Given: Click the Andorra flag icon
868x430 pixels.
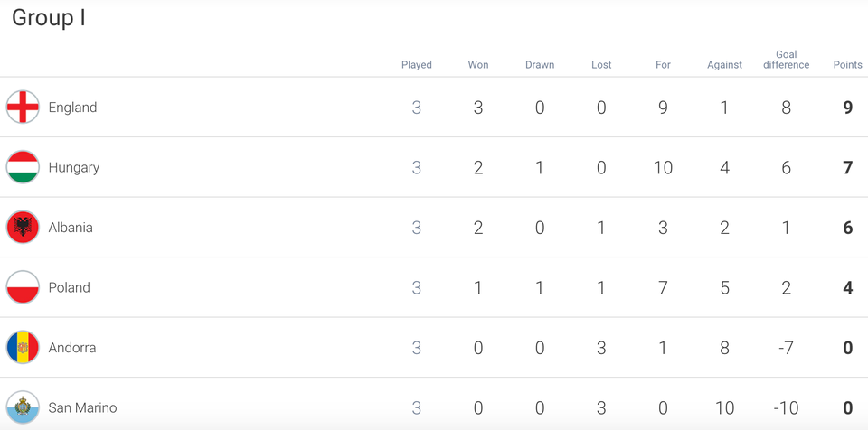Looking at the screenshot, I should coord(23,348).
